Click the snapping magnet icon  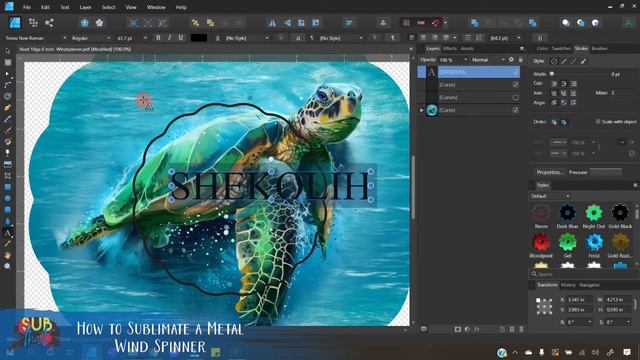[x=436, y=23]
